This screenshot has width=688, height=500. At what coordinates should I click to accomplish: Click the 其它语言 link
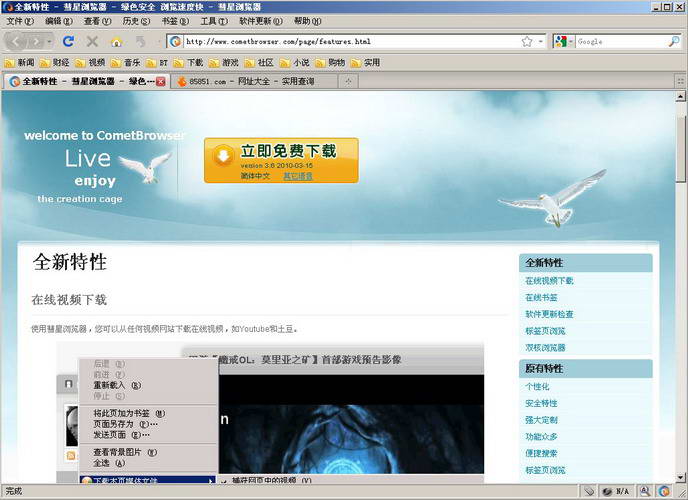coord(298,176)
